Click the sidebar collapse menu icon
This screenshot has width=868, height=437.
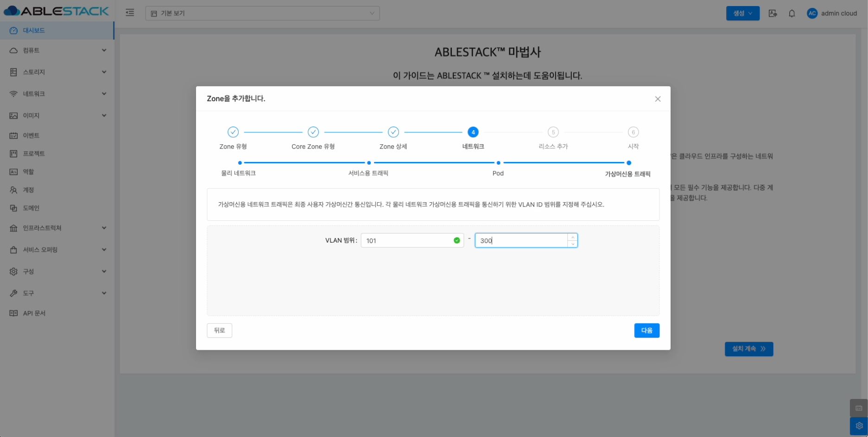pyautogui.click(x=130, y=13)
